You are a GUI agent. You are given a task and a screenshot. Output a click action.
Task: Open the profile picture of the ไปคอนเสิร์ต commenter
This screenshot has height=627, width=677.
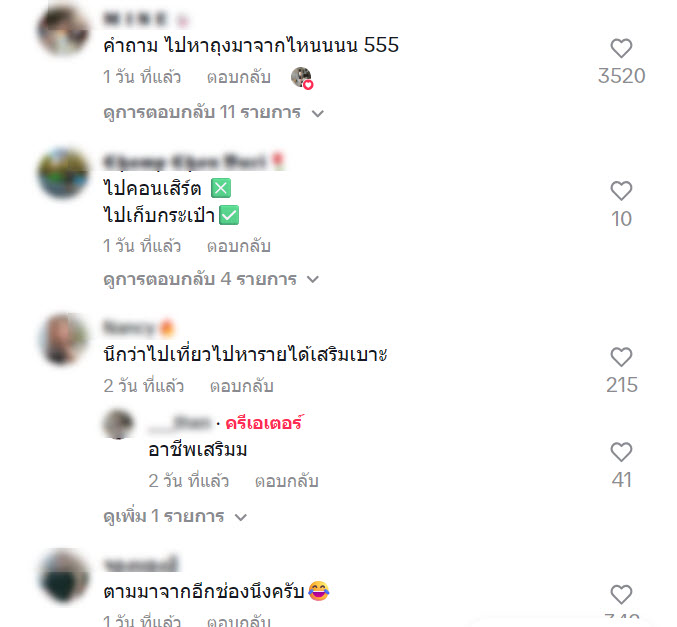[63, 173]
